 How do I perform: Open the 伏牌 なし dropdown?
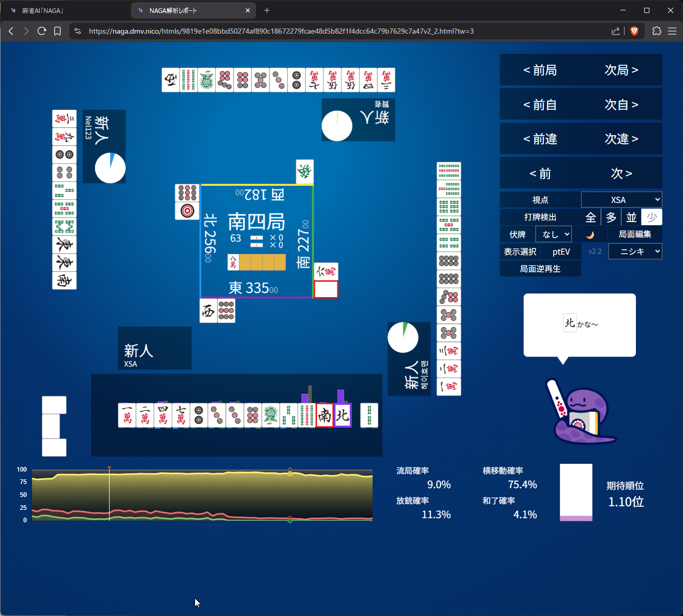pos(554,234)
